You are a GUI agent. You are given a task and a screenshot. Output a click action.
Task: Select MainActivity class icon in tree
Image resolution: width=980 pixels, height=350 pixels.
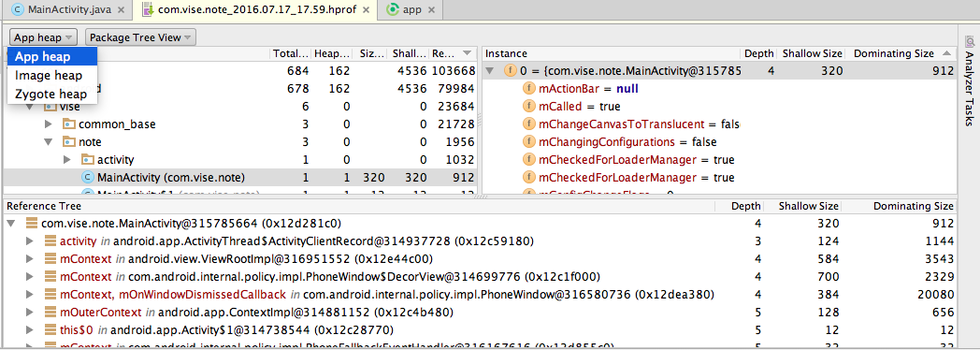pos(88,178)
